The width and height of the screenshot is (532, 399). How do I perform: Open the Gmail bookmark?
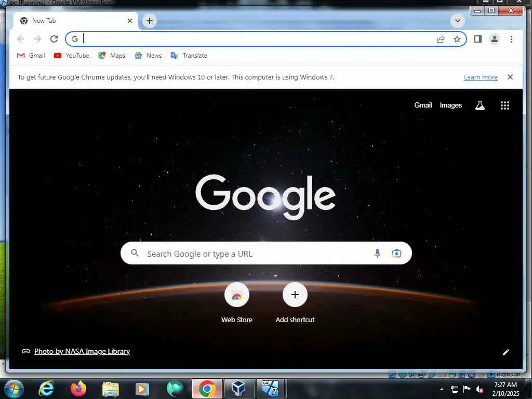31,55
